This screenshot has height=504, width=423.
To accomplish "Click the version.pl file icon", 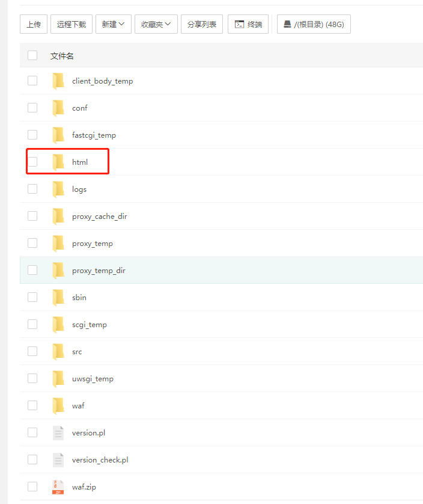I will pos(58,432).
